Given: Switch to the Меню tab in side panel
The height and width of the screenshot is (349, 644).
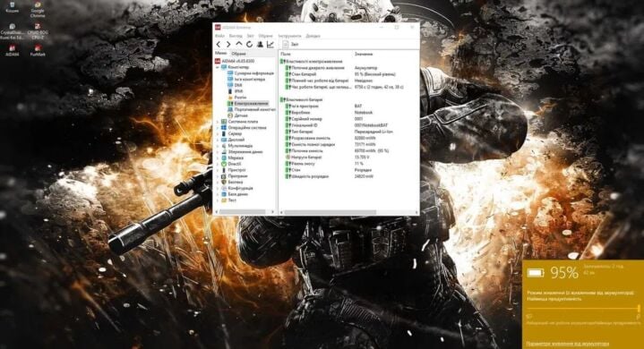Looking at the screenshot, I should pyautogui.click(x=220, y=54).
